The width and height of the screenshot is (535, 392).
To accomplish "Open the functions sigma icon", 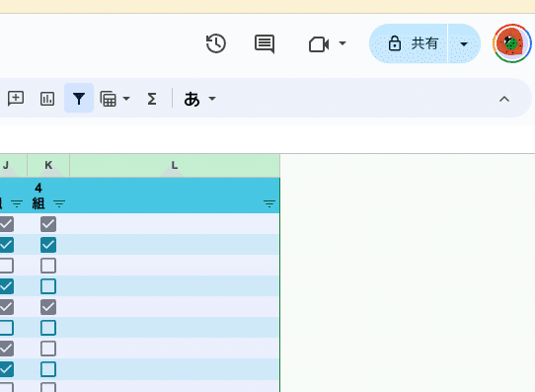I will pyautogui.click(x=152, y=99).
